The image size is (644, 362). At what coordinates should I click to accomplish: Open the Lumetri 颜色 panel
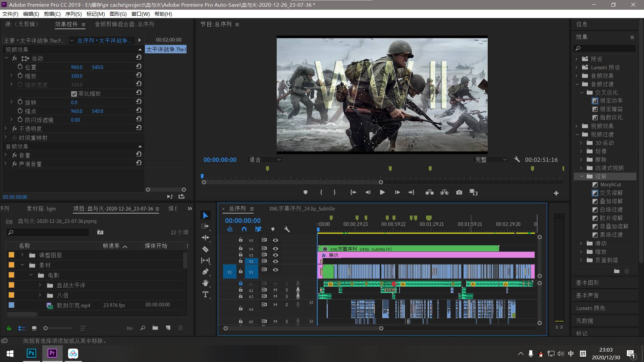pos(591,308)
